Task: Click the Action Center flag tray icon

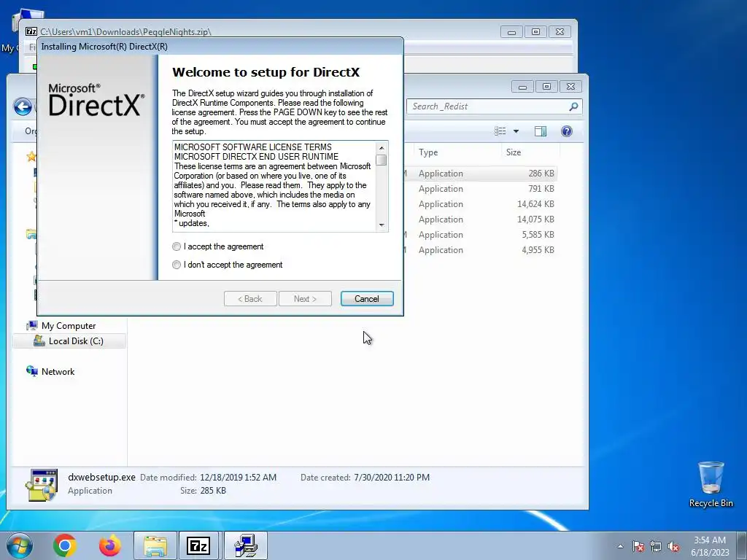Action: pos(638,546)
